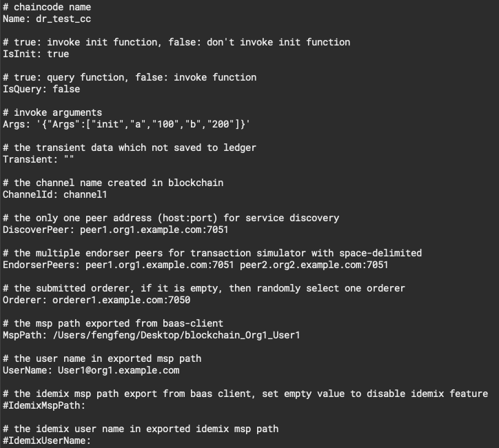
Task: Click the UserName User1@org1.example.com value
Action: point(119,370)
